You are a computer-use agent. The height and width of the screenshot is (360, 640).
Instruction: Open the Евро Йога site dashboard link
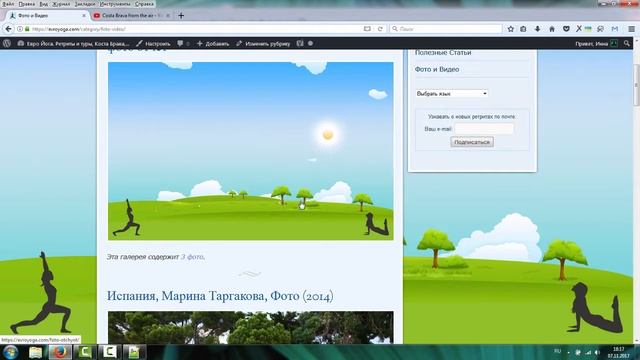click(x=73, y=43)
